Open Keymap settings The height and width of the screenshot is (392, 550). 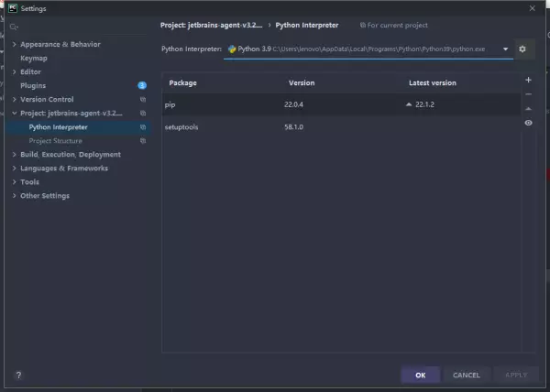(34, 58)
